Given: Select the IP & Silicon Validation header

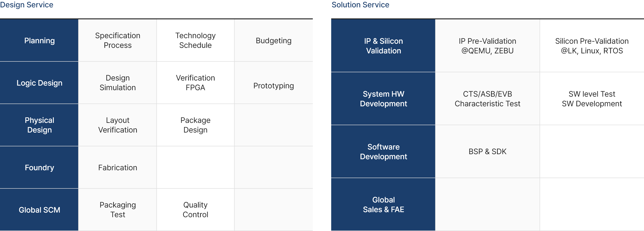Looking at the screenshot, I should (x=383, y=46).
